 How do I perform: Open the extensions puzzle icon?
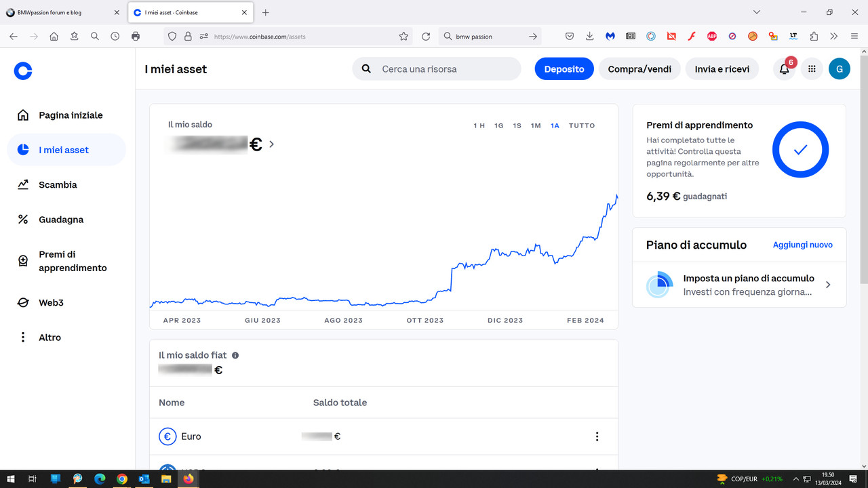tap(814, 37)
